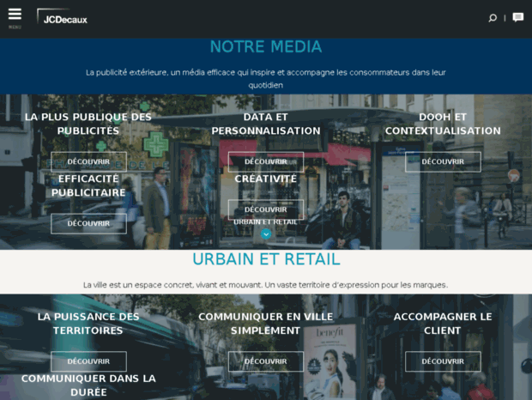The image size is (532, 400).
Task: Click Découvrir under Data et personnalisation
Action: click(266, 162)
